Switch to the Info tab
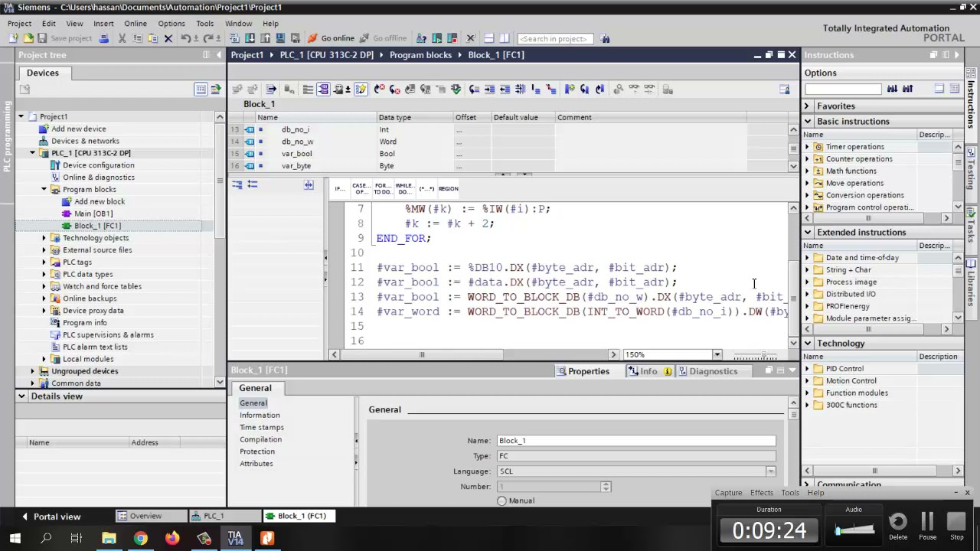This screenshot has height=551, width=980. pos(648,371)
